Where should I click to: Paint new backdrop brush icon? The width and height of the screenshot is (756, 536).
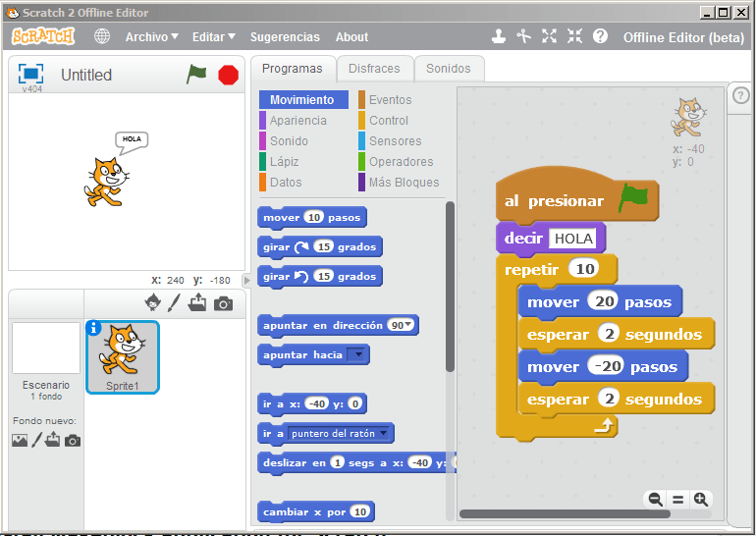36,440
